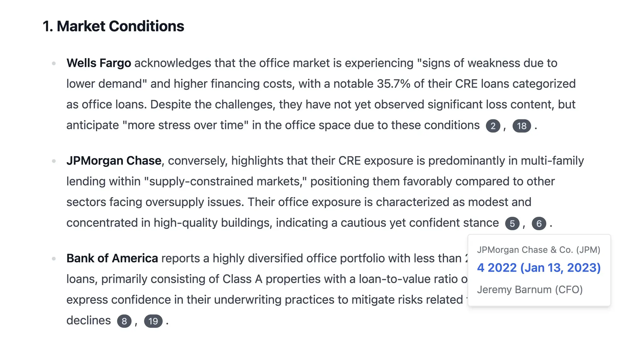The height and width of the screenshot is (347, 644).
Task: Click the "1. Market Conditions" heading
Action: pos(113,26)
